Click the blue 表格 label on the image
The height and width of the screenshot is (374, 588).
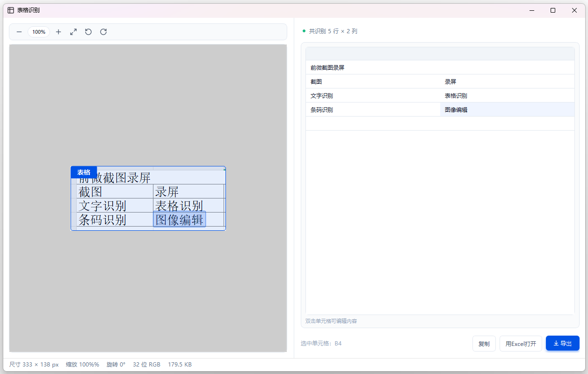[84, 172]
